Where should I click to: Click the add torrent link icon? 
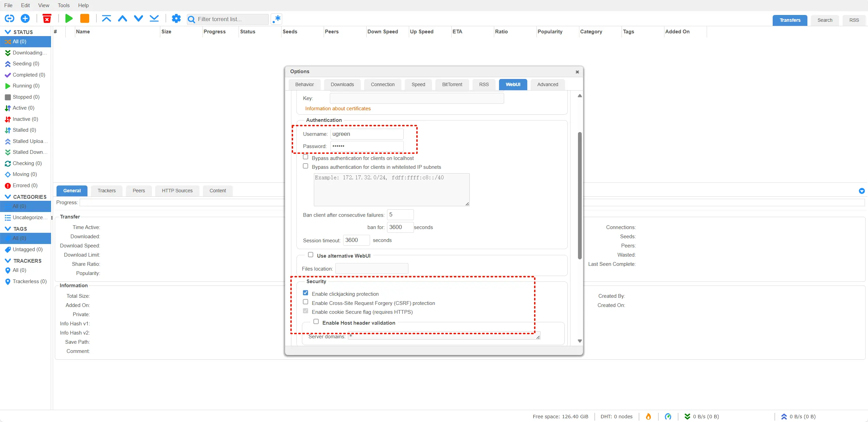point(9,18)
